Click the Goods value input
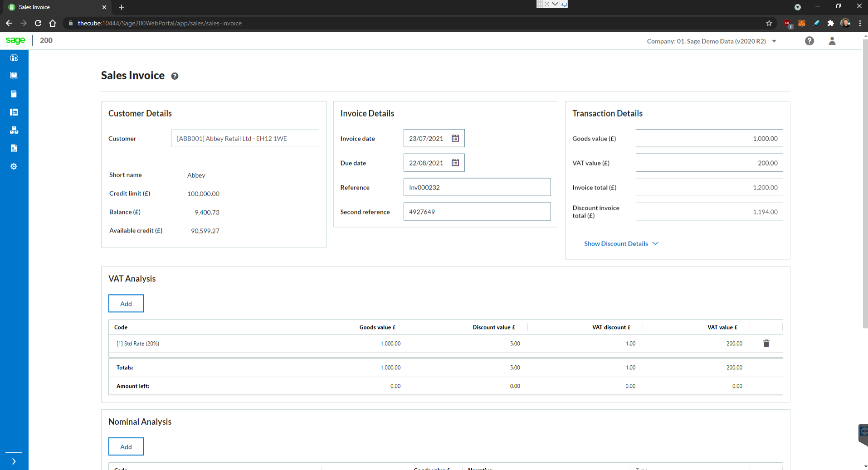The width and height of the screenshot is (868, 470). tap(709, 138)
